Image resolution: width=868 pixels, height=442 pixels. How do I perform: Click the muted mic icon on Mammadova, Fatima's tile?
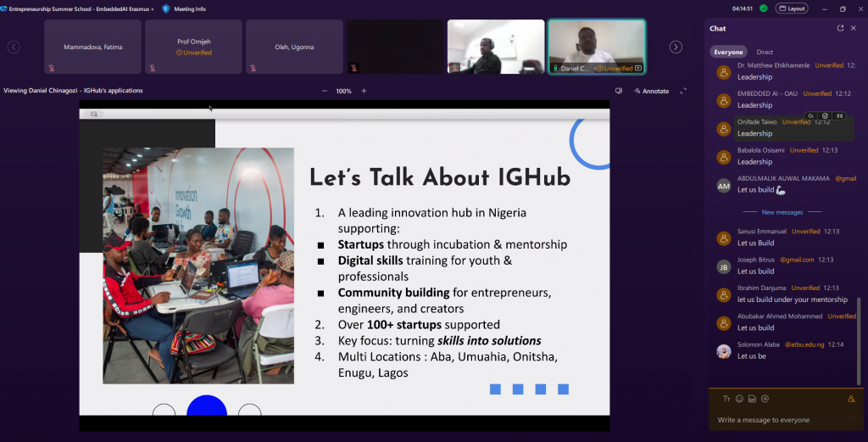(52, 68)
